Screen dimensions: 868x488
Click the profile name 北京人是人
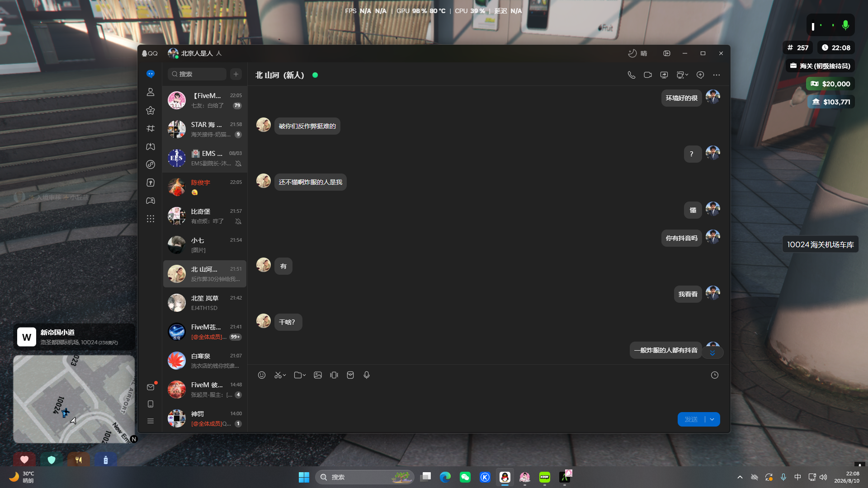(197, 53)
